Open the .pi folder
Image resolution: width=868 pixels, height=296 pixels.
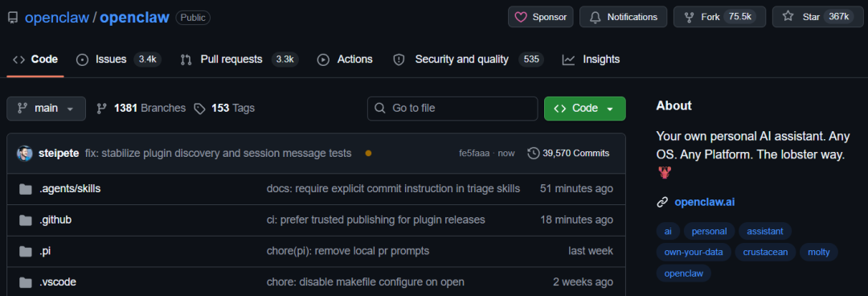45,251
